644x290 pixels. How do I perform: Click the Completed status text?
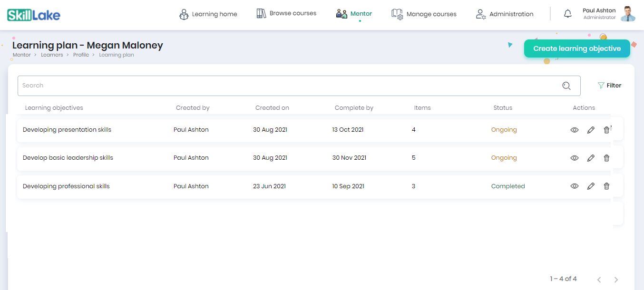[x=508, y=186]
